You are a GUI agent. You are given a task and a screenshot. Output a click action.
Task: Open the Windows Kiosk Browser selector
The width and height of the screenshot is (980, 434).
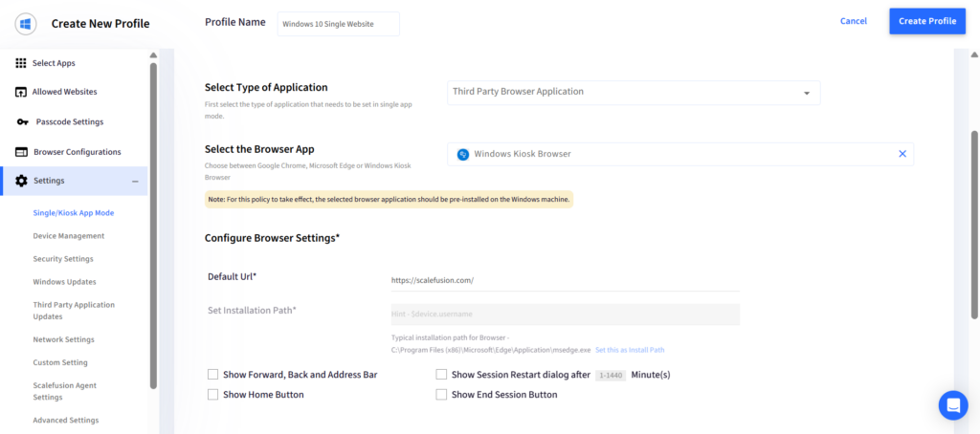[x=680, y=154]
